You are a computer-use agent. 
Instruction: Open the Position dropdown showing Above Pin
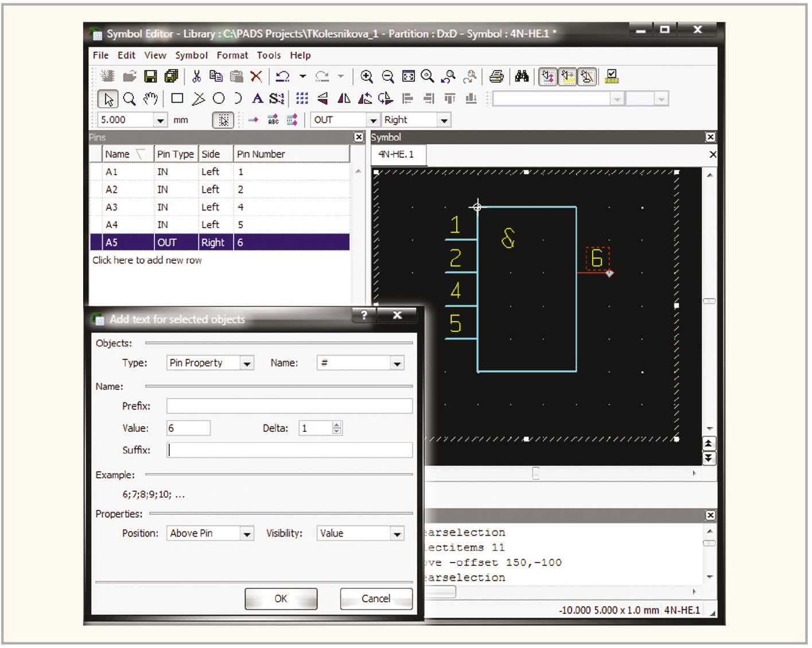247,534
